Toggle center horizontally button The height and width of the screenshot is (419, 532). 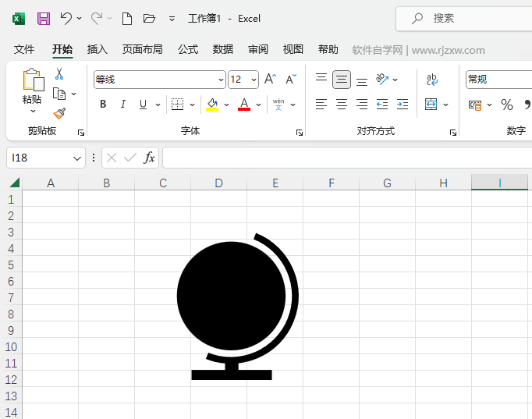[x=342, y=105]
